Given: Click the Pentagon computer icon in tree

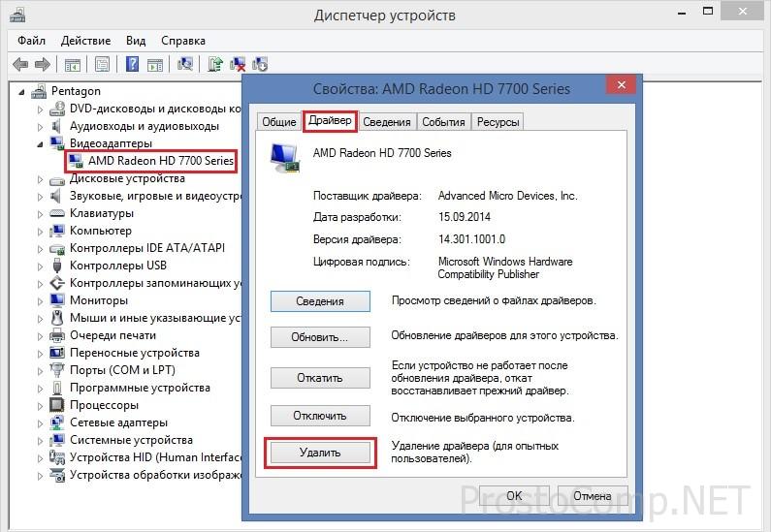Looking at the screenshot, I should (x=39, y=91).
